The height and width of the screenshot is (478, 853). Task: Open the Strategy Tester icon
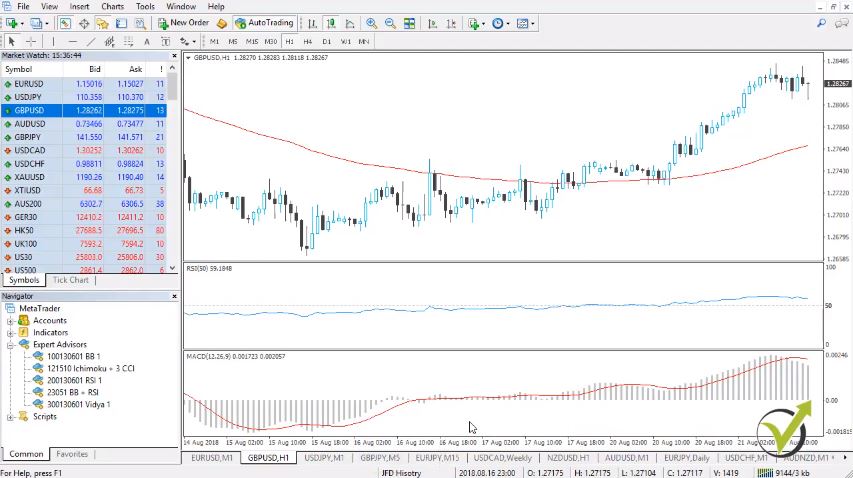tap(140, 23)
